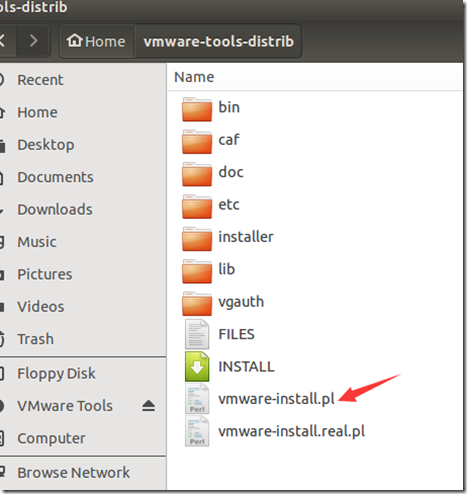Select the vmware-install.real.pl Perl icon
This screenshot has width=467, height=494.
197,431
